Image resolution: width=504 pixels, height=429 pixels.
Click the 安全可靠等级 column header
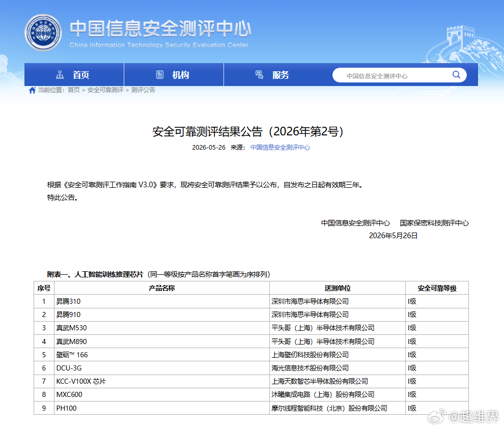(437, 288)
